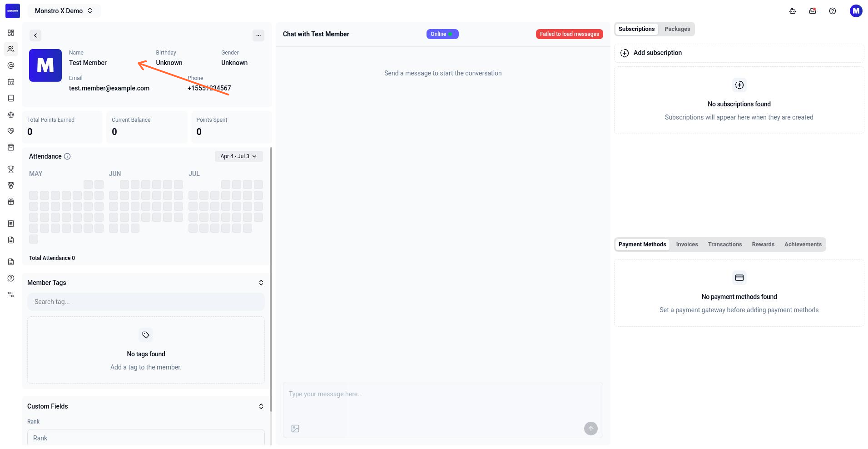Click the book icon in the sidebar
This screenshot has height=449, width=868.
11,98
